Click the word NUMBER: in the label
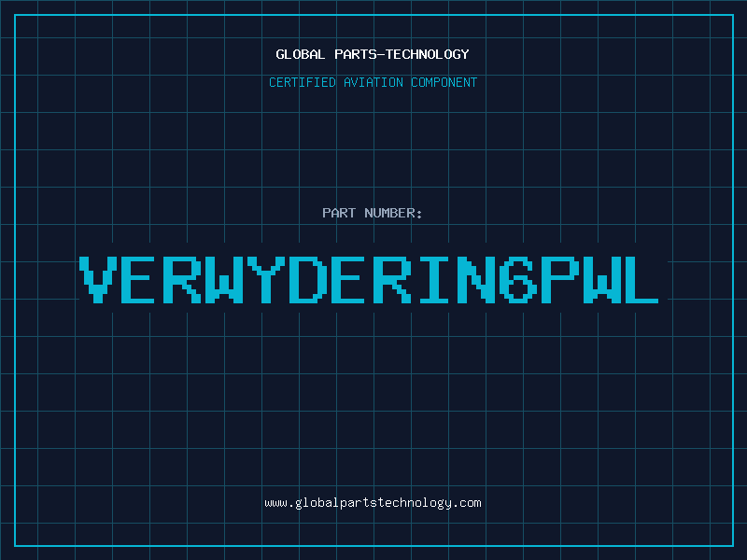747x560 pixels. click(393, 213)
